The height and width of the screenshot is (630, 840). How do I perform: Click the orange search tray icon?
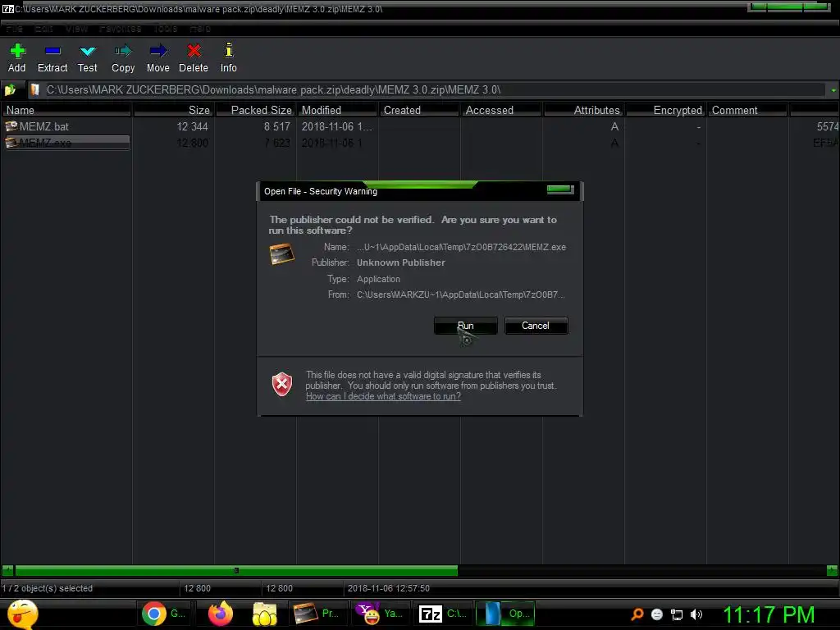click(x=637, y=614)
